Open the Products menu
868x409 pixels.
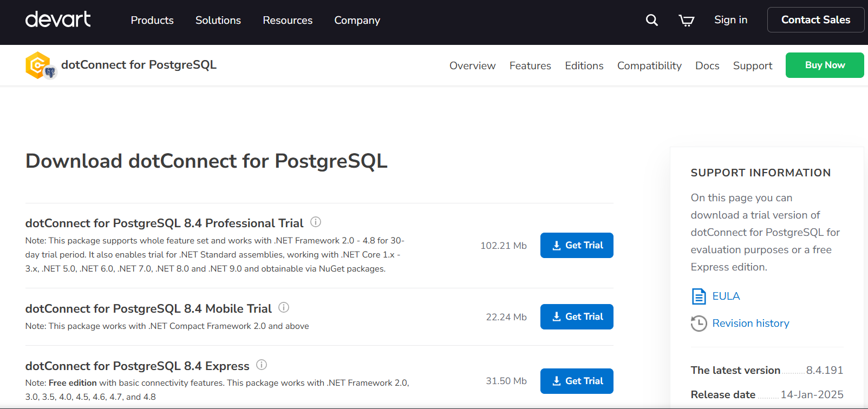[152, 20]
